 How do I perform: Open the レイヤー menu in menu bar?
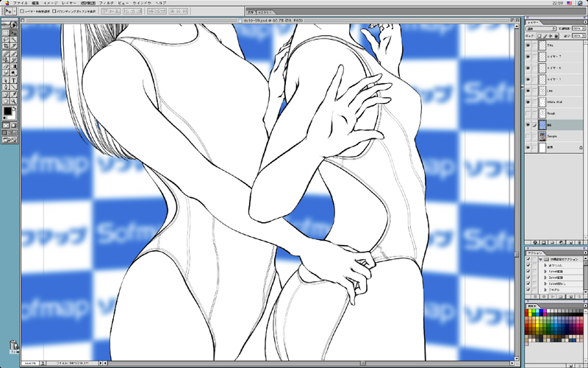[68, 3]
